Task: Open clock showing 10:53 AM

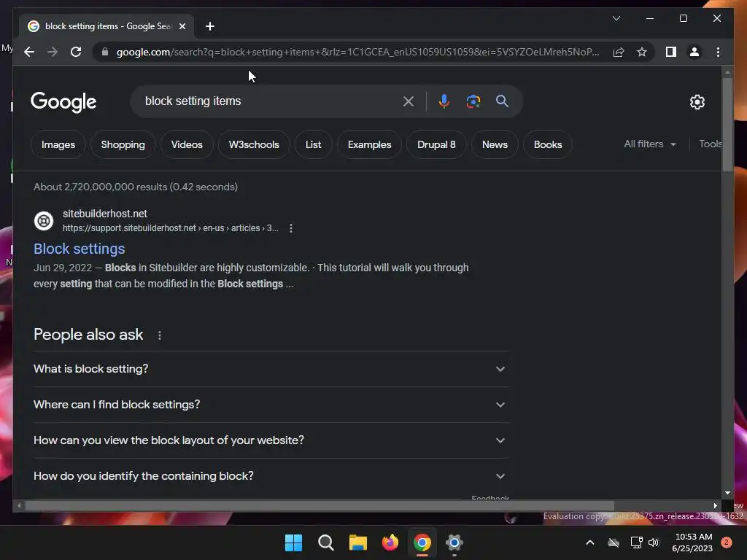Action: (693, 542)
